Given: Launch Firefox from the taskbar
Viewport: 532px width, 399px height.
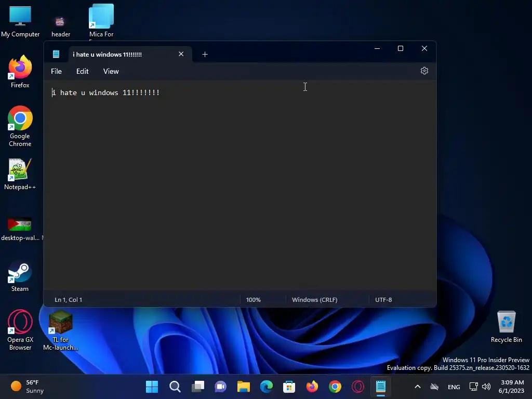Looking at the screenshot, I should point(312,387).
